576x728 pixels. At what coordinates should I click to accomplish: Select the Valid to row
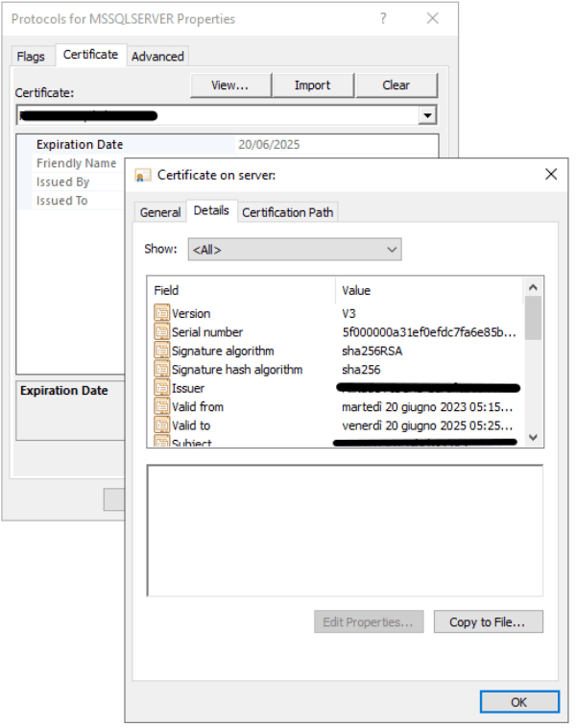338,425
